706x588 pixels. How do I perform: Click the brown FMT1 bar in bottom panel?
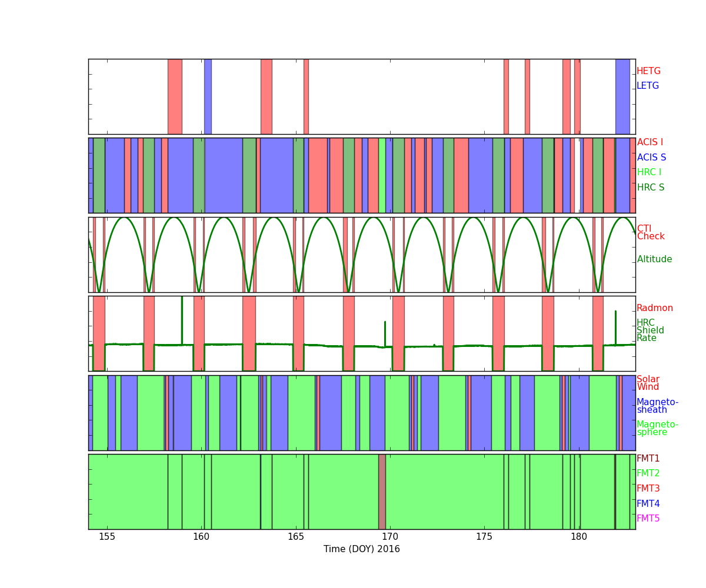coord(382,492)
